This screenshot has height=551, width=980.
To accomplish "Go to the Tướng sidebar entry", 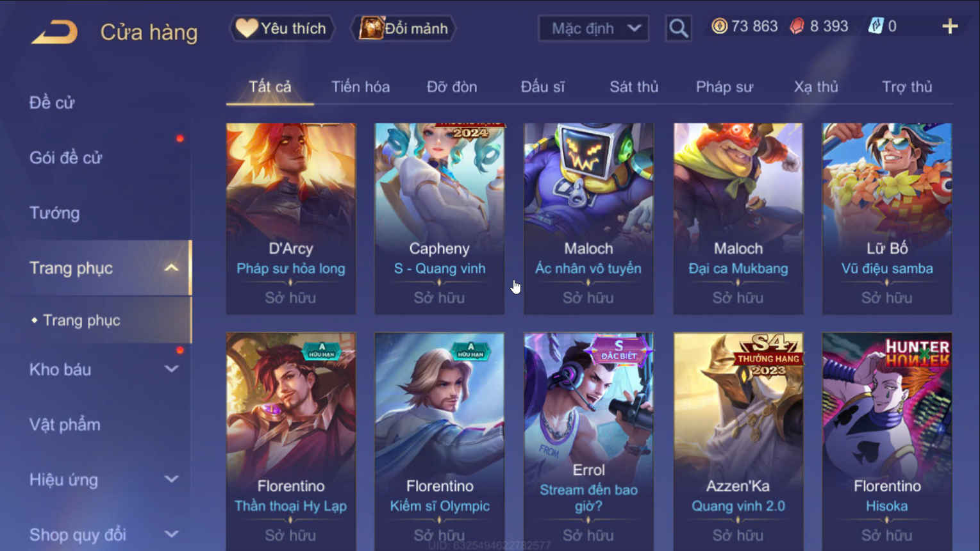I will pos(54,213).
